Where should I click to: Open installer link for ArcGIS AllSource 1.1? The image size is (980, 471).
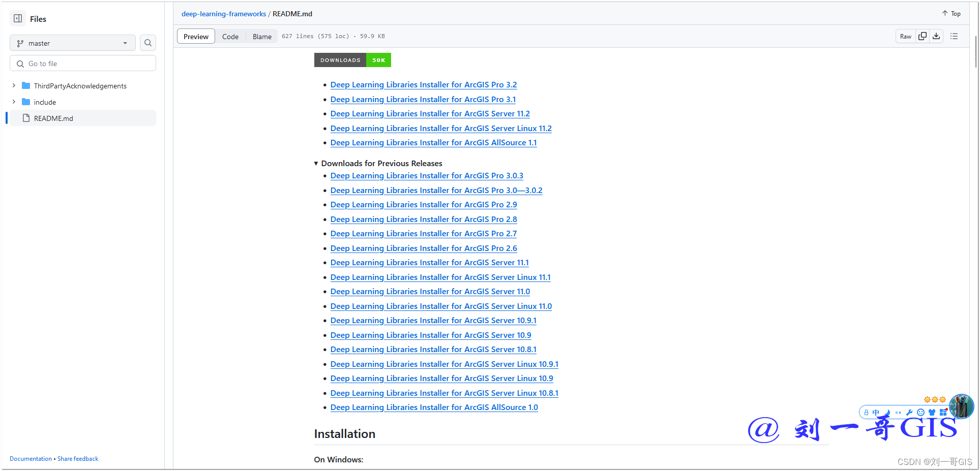434,143
